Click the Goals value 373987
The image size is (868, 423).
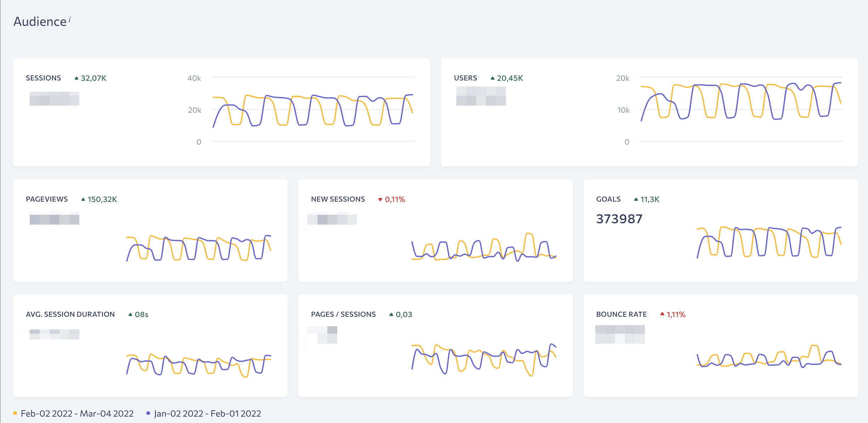[x=619, y=219]
